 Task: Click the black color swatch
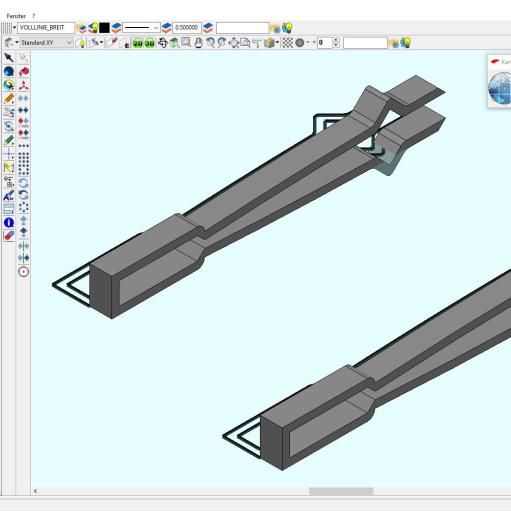104,28
